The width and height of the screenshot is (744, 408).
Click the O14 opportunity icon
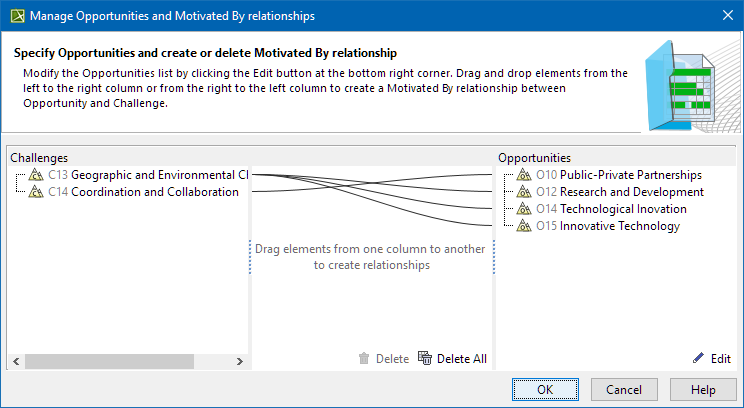pos(524,209)
